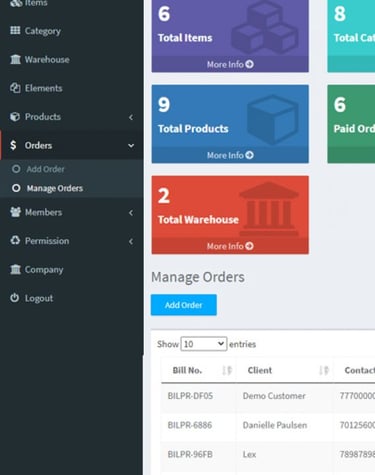Click client name Lex
This screenshot has width=375, height=475.
point(249,455)
